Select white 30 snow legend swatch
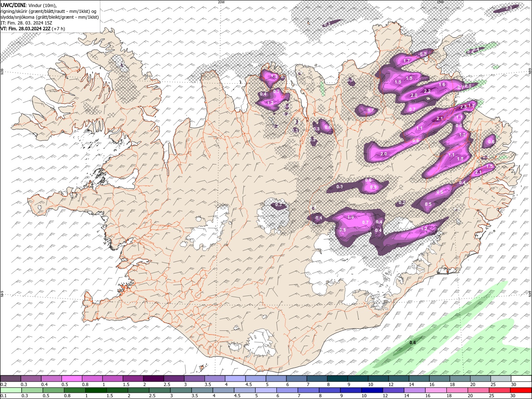 [x=521, y=379]
